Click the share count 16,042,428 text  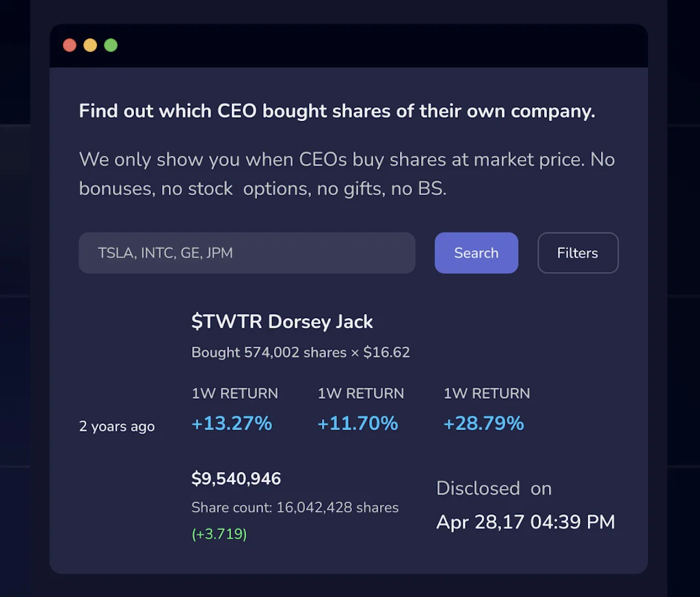click(x=295, y=507)
